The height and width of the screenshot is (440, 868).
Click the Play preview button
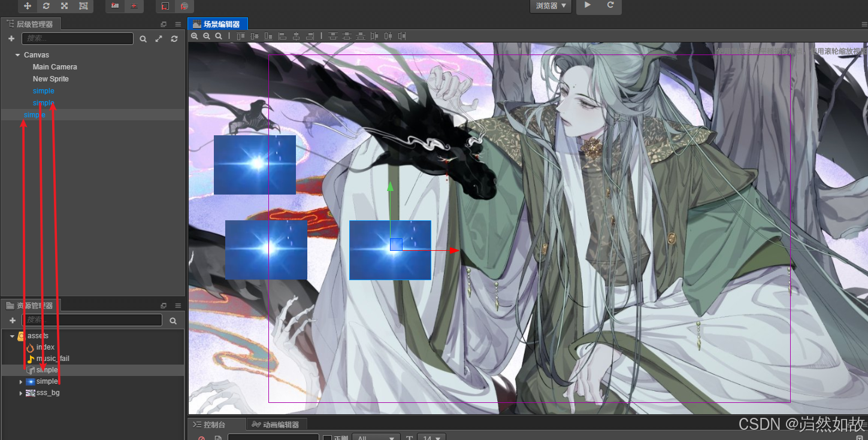point(588,5)
